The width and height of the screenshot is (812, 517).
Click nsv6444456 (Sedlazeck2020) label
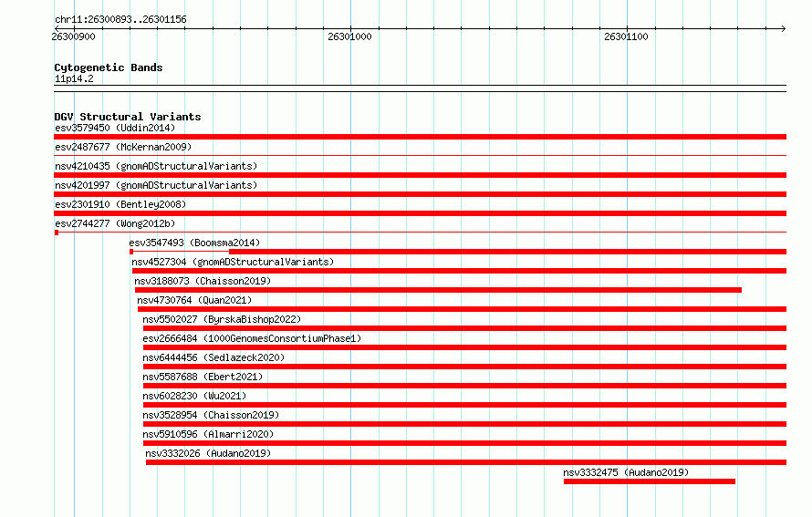pyautogui.click(x=213, y=357)
